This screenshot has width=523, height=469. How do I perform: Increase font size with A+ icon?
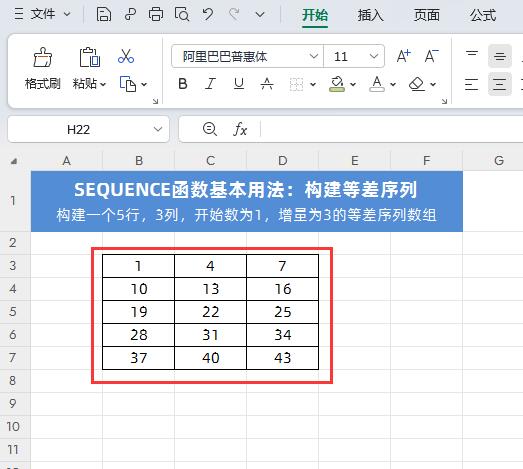403,56
